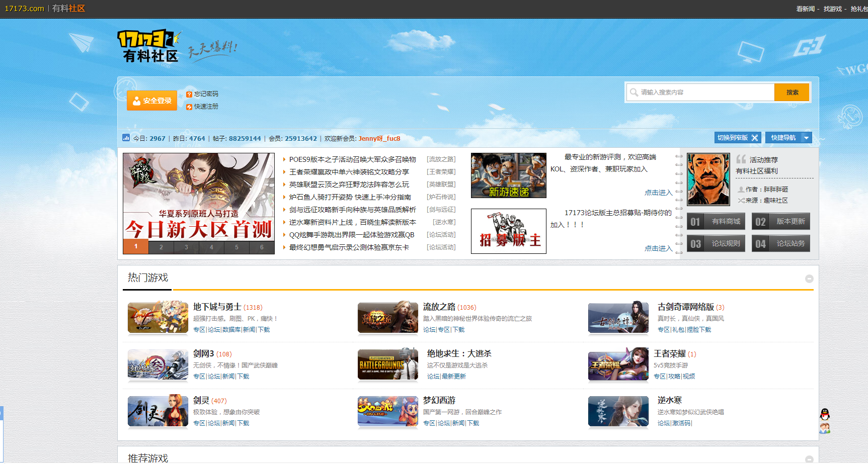Collapse the 热门游戏 section
This screenshot has width=868, height=464.
[809, 279]
